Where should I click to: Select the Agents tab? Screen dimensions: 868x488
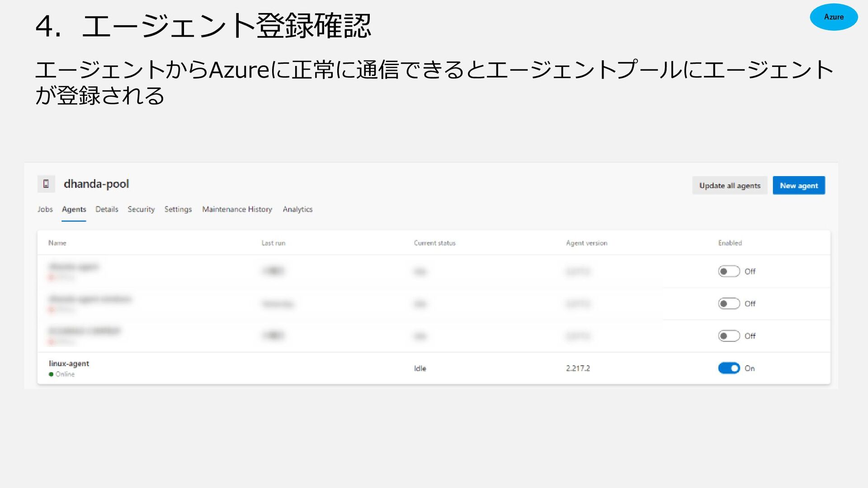[x=74, y=209]
